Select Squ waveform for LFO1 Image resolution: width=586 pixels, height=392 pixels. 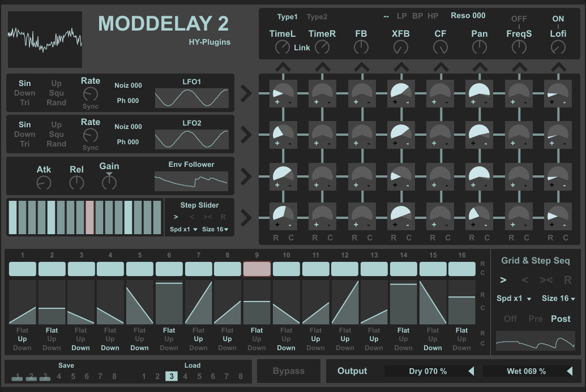[56, 93]
